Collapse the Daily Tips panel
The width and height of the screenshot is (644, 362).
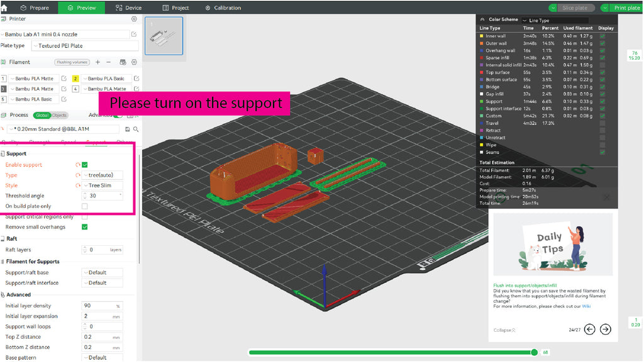(504, 330)
